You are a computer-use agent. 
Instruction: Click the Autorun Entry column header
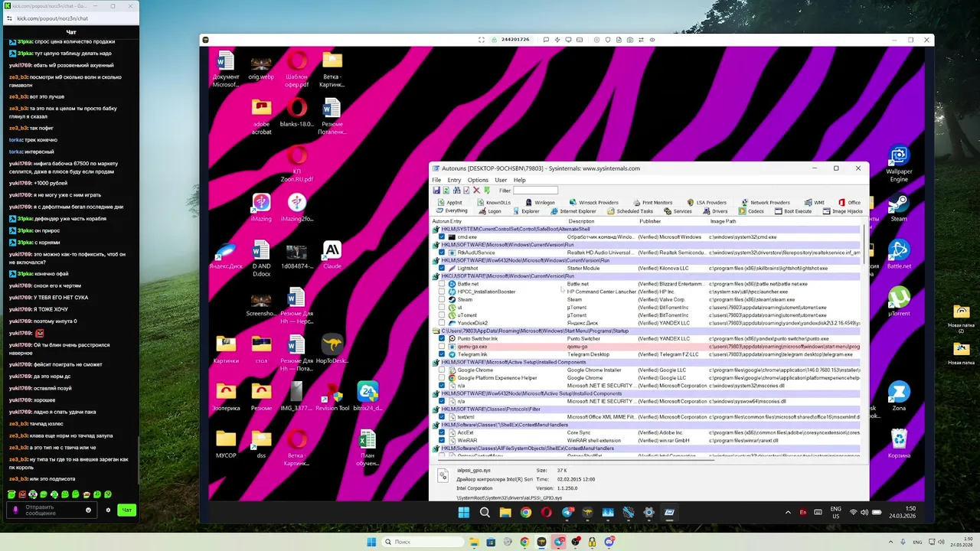[x=446, y=221]
